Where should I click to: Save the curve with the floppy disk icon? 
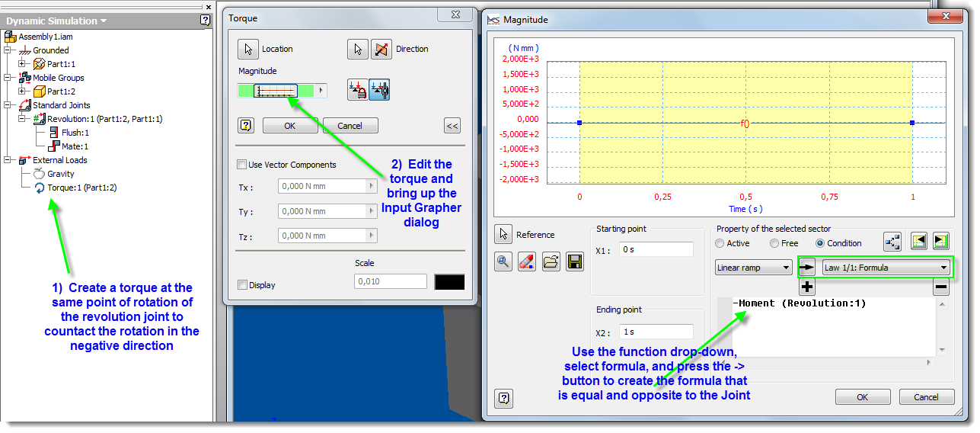575,262
